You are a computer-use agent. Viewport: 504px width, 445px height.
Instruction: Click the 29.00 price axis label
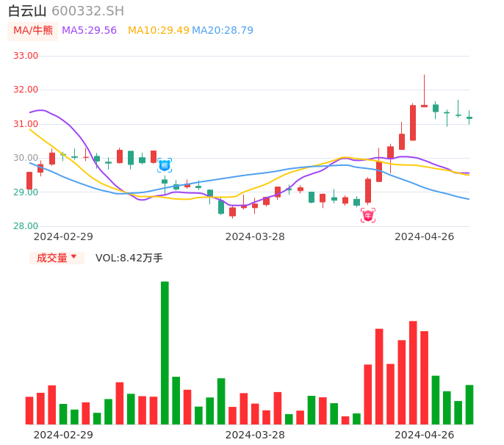point(26,192)
